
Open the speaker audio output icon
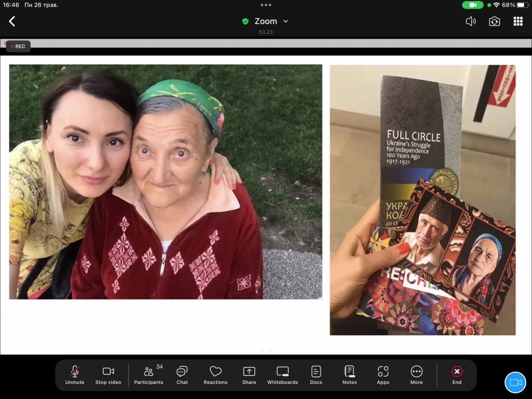pyautogui.click(x=471, y=21)
